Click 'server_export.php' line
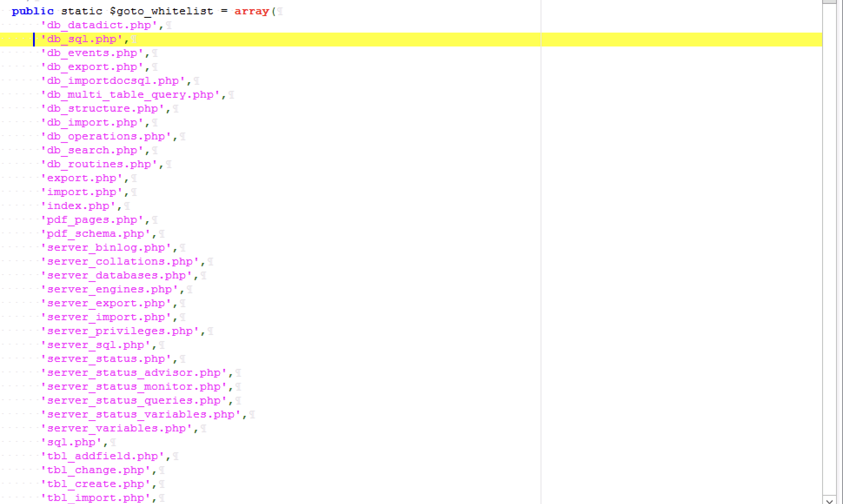The width and height of the screenshot is (843, 504). coord(106,303)
